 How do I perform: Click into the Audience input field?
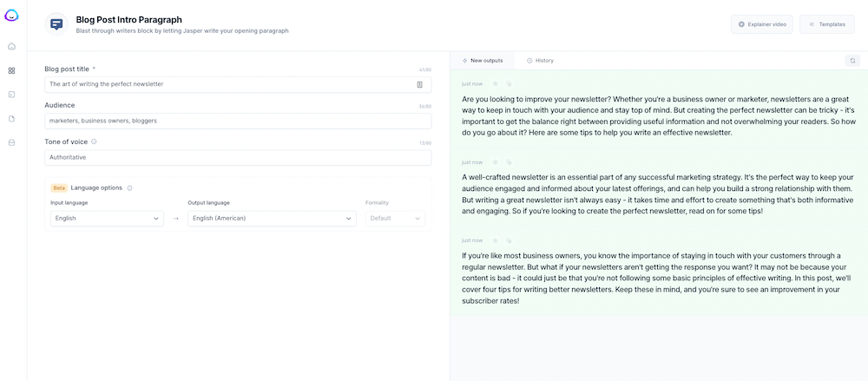click(237, 121)
